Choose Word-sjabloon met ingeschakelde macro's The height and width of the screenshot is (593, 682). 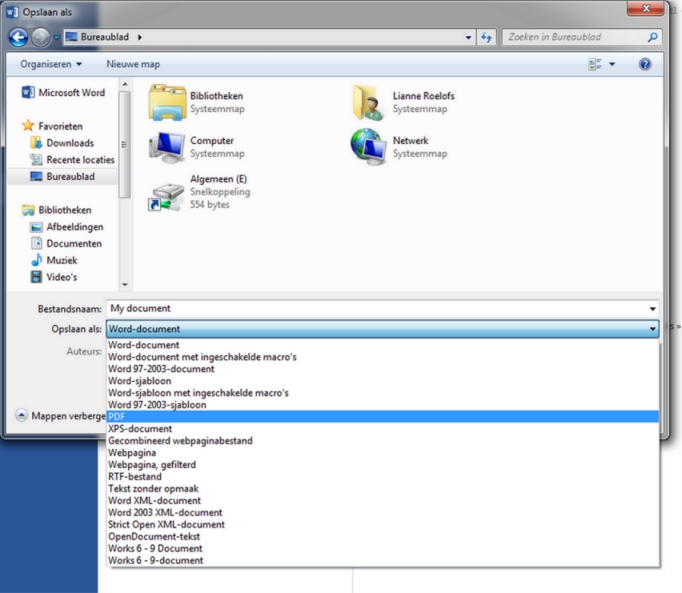click(x=383, y=393)
